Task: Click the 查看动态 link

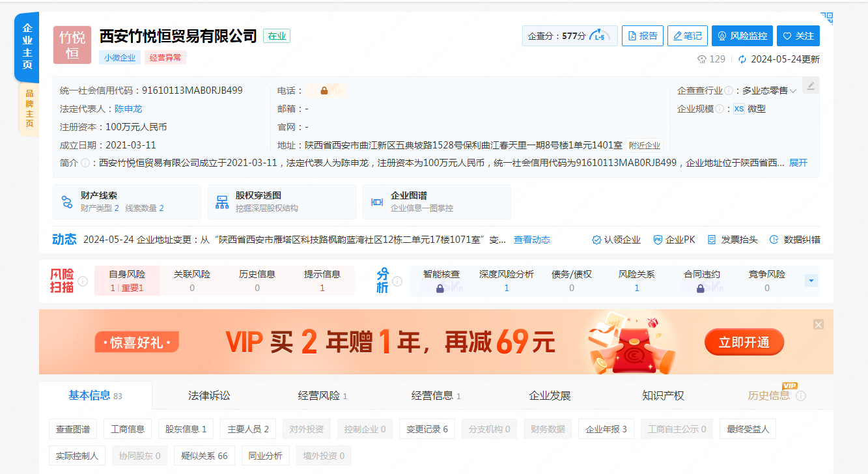Action: pyautogui.click(x=532, y=240)
